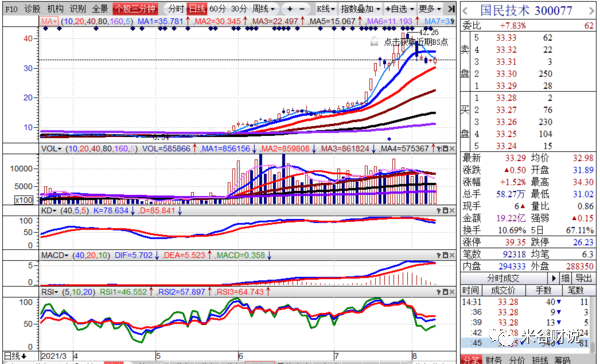Screen dimensions: 600x364
Task: Close the VOL indicator panel
Action: (x=452, y=149)
